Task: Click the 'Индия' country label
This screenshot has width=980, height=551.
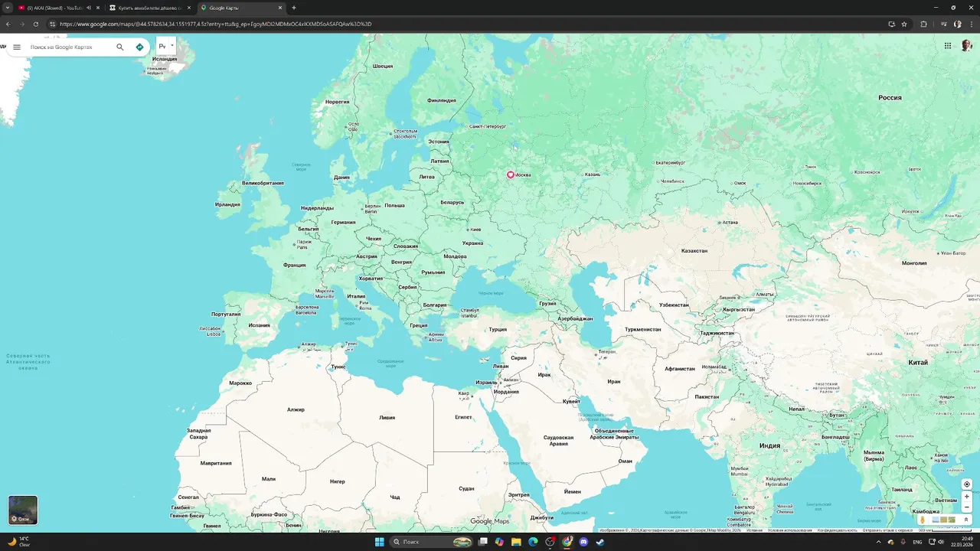Action: click(769, 445)
